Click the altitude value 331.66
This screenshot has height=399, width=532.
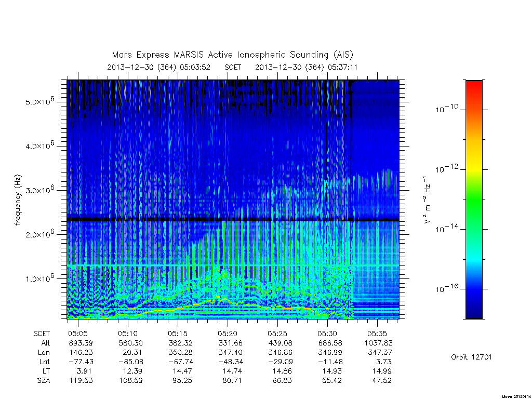[230, 343]
